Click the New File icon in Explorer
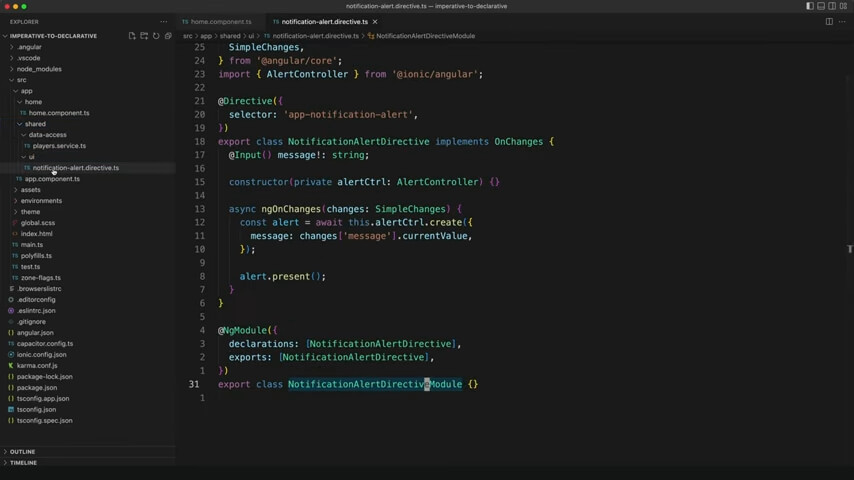Screen dimensions: 854x480 click(132, 36)
